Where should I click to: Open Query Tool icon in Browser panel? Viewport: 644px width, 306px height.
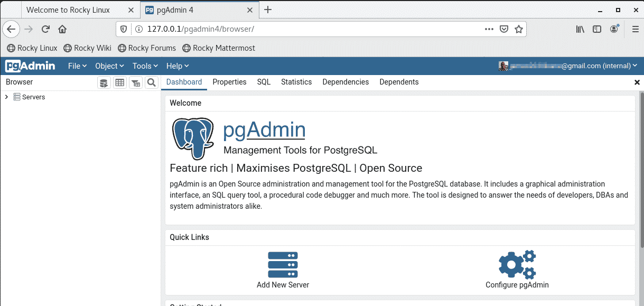click(x=104, y=82)
